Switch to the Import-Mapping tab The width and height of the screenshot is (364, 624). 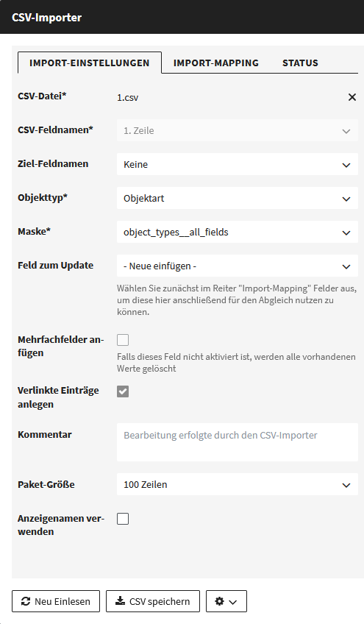pyautogui.click(x=216, y=63)
